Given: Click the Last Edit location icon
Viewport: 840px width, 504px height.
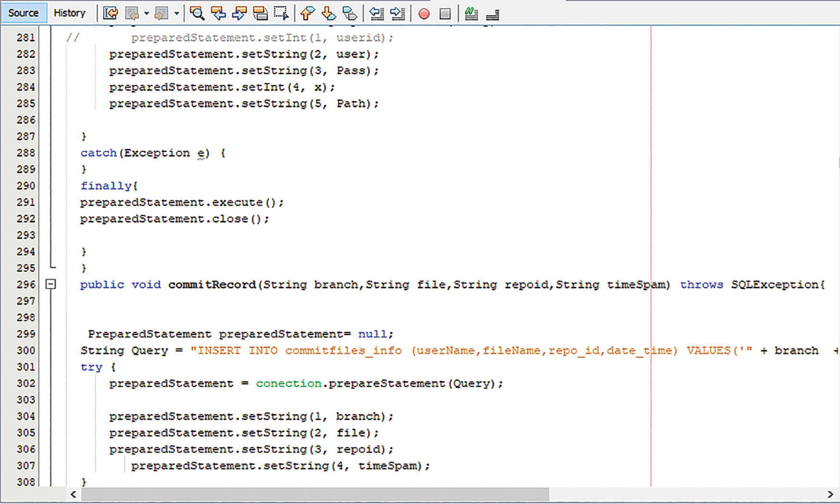Looking at the screenshot, I should pos(110,13).
